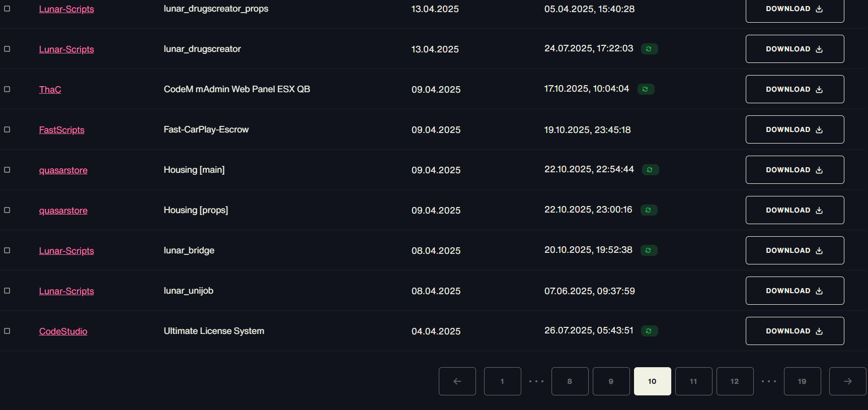Download Fast-CarPlay-Escrow

[795, 129]
